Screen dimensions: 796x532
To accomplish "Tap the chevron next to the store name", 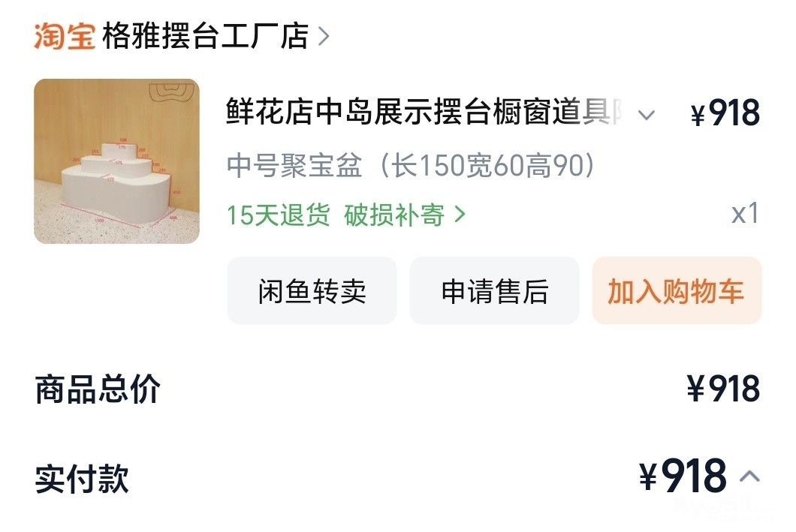I will tap(324, 37).
